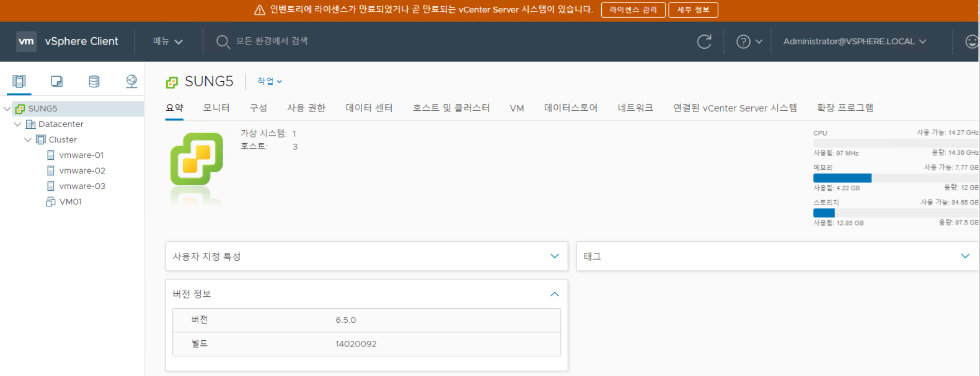Open the 작업 actions dropdown
980x376 pixels.
coord(270,81)
